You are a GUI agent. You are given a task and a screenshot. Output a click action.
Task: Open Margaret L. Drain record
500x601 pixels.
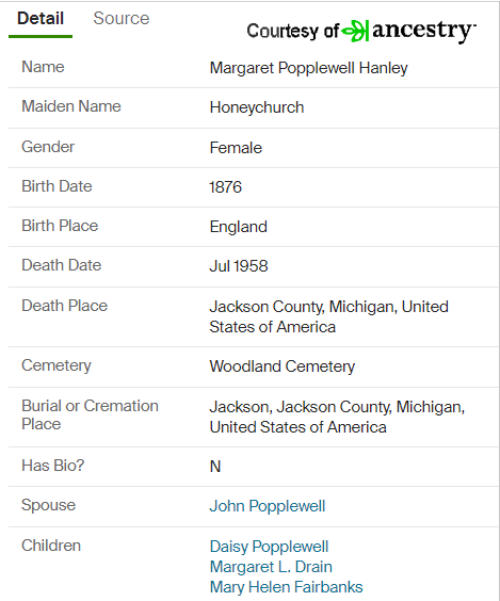tap(271, 567)
